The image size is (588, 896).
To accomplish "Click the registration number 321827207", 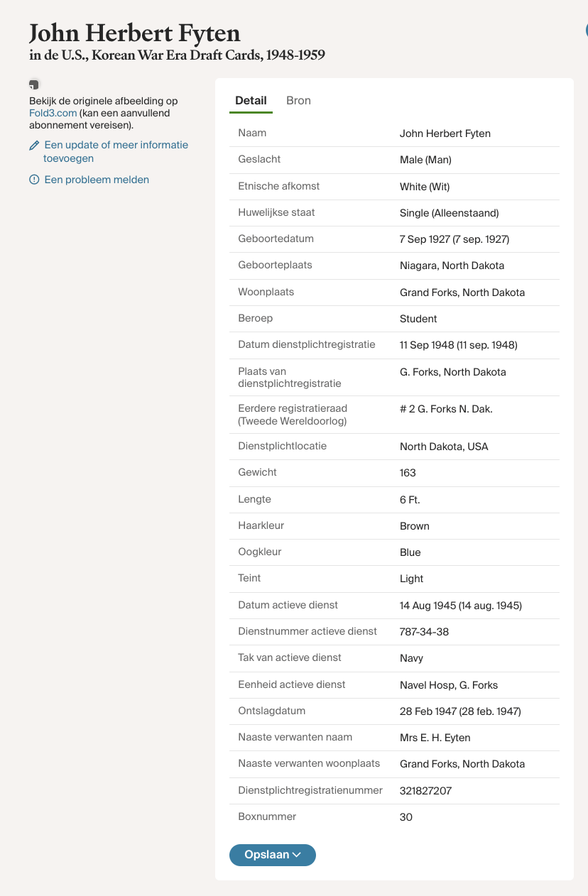I will click(425, 791).
